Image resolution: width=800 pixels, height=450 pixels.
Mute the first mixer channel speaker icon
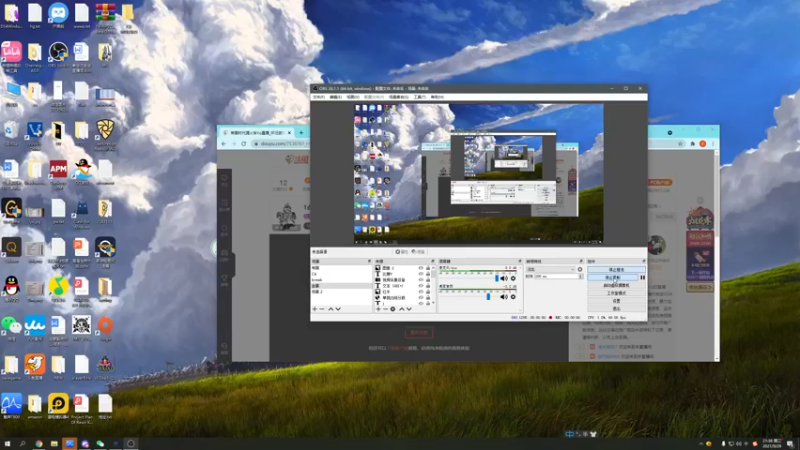504,279
